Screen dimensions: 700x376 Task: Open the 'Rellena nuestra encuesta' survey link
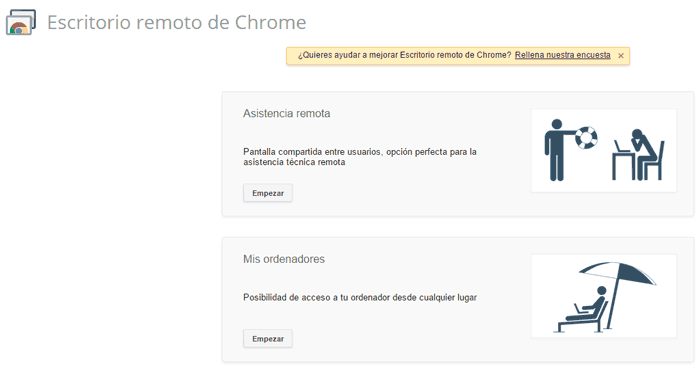(562, 55)
